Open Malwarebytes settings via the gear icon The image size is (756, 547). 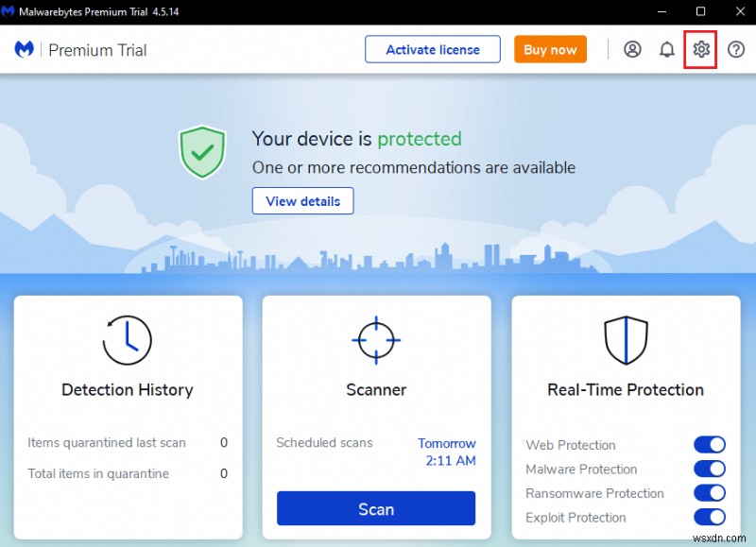(x=700, y=49)
